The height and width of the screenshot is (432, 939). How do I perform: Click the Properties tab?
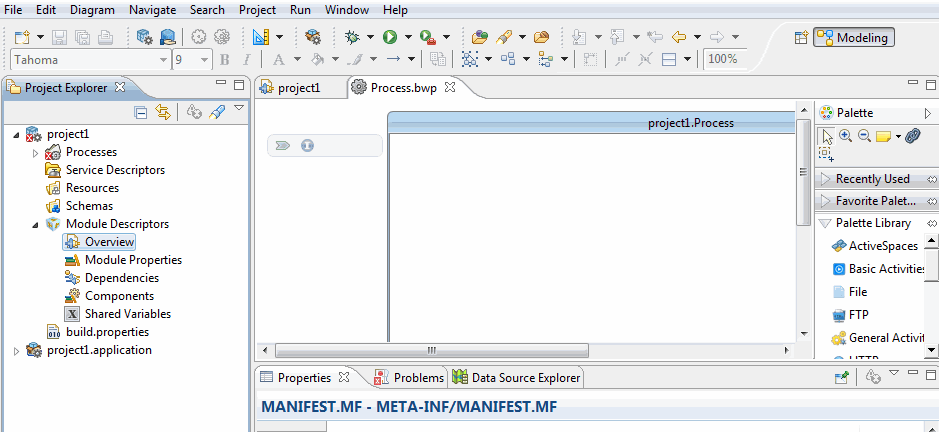(x=304, y=378)
